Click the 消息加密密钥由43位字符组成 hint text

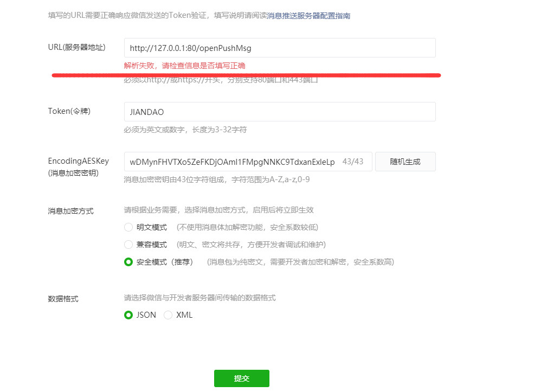coord(217,179)
